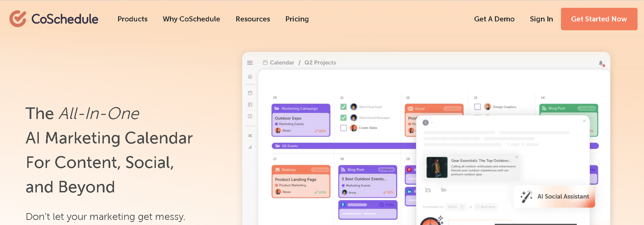This screenshot has width=644, height=225.
Task: Click the Q2 Events folder icon
Action: tap(277, 146)
